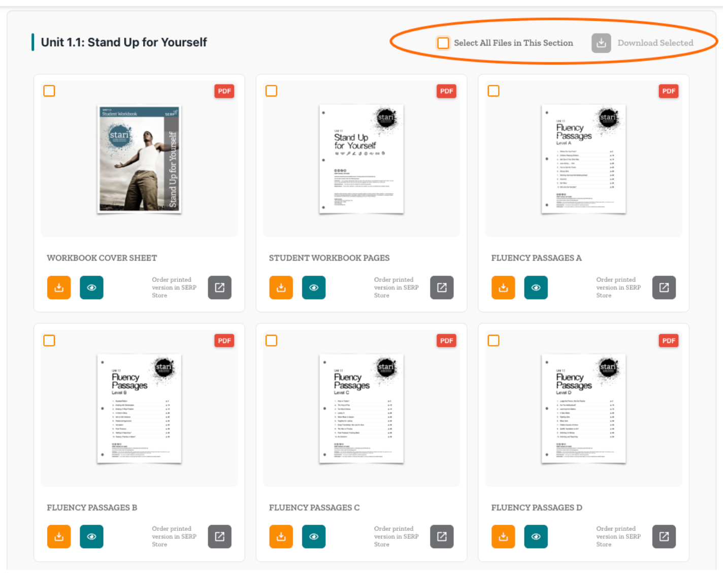Preview Fluency Passages B with eye icon
728x577 pixels.
click(x=91, y=536)
